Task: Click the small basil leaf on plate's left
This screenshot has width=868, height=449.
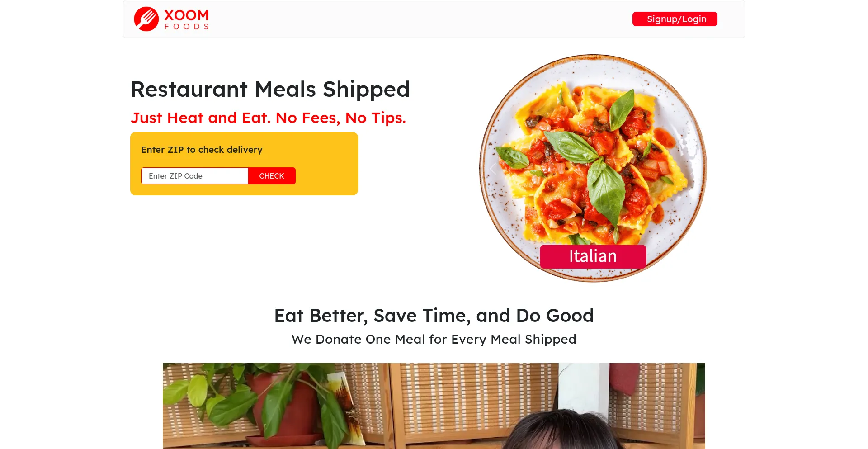Action: click(x=513, y=157)
